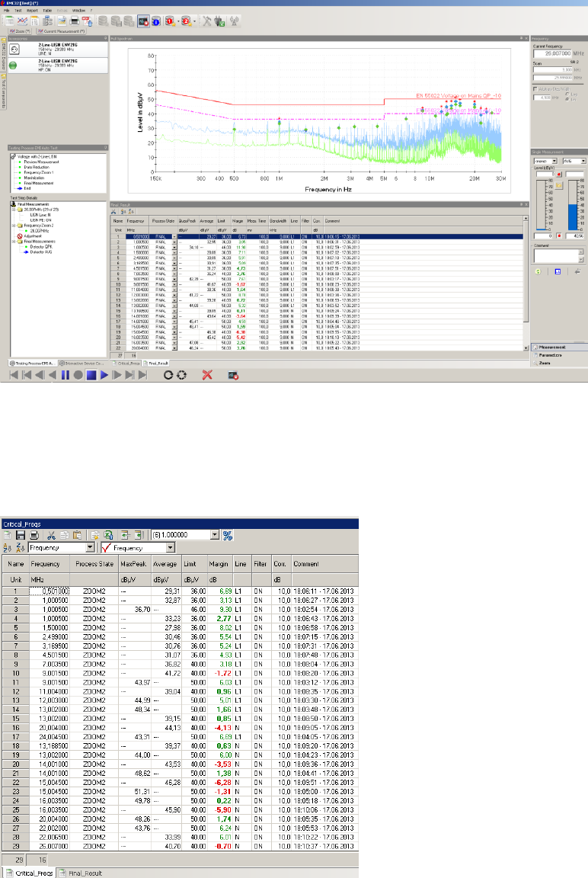Click the cut scissors icon in Critical_Freqs toolbar
The height and width of the screenshot is (878, 588).
51,535
